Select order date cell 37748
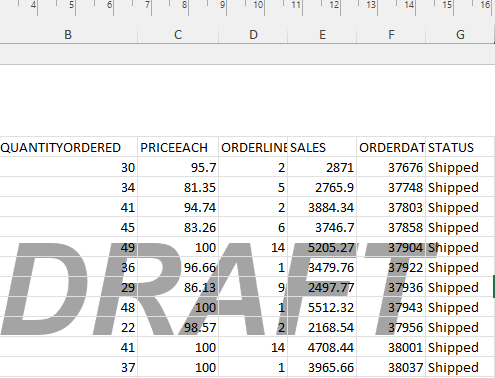Image resolution: width=495 pixels, height=378 pixels. (x=391, y=187)
